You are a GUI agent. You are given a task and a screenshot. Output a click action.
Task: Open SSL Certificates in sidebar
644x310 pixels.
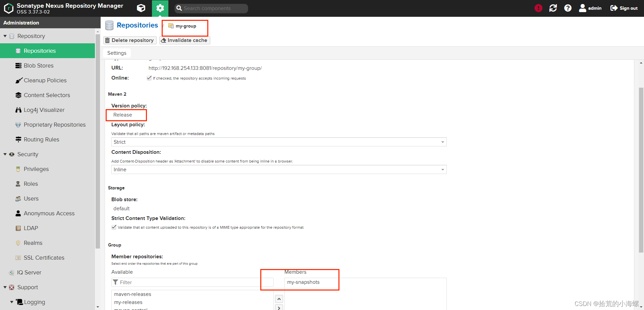[48, 258]
